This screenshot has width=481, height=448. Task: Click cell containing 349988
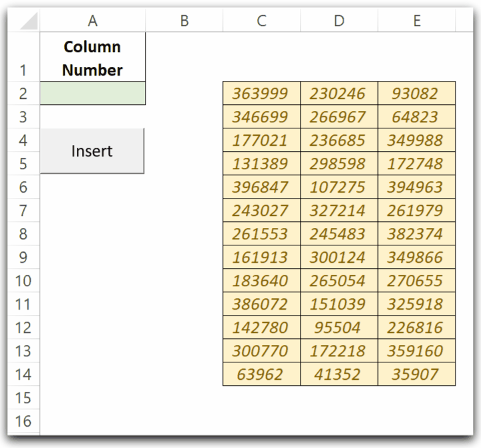tap(417, 140)
